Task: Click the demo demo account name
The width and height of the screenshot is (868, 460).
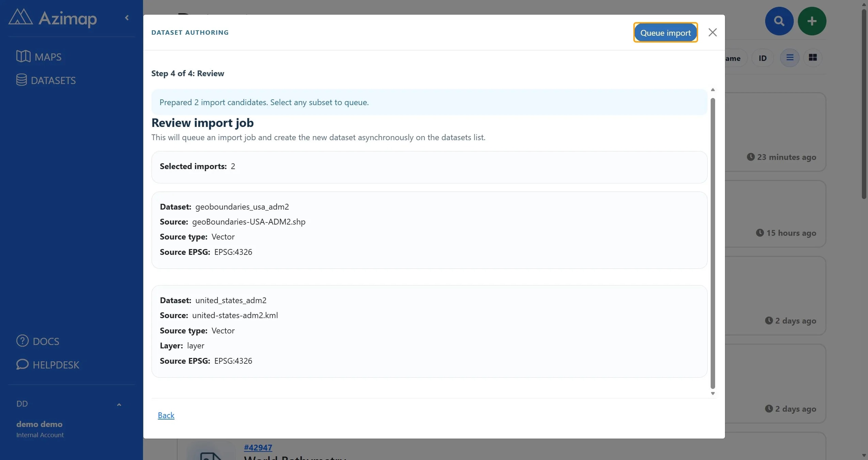Action: tap(39, 424)
